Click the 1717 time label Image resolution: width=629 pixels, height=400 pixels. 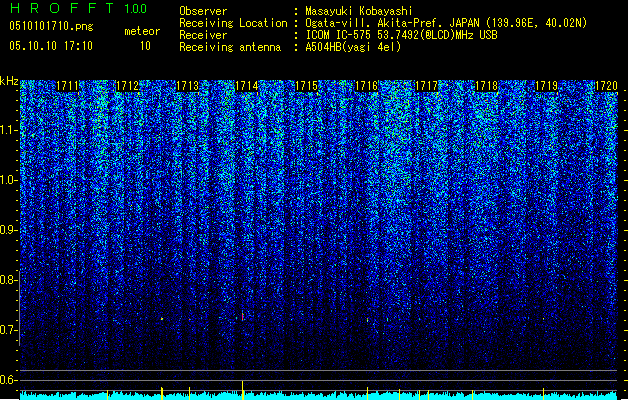(426, 86)
